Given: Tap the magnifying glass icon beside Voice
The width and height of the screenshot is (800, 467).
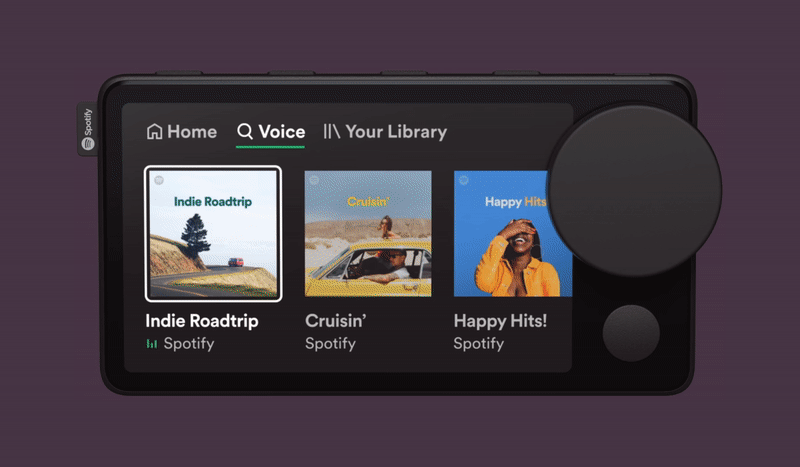Looking at the screenshot, I should (x=245, y=132).
